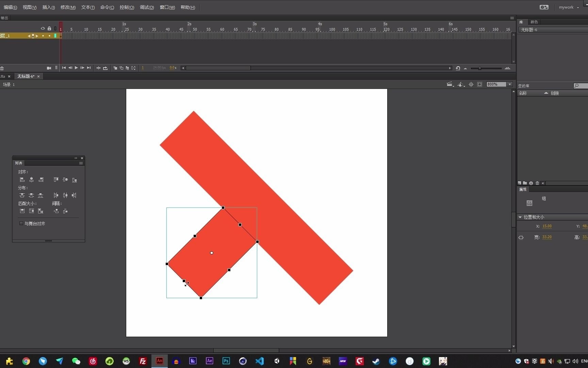Click the align horizontal center icon

tap(31, 180)
